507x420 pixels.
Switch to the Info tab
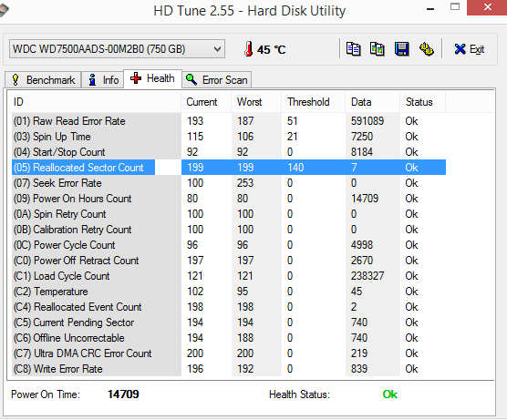[x=102, y=80]
